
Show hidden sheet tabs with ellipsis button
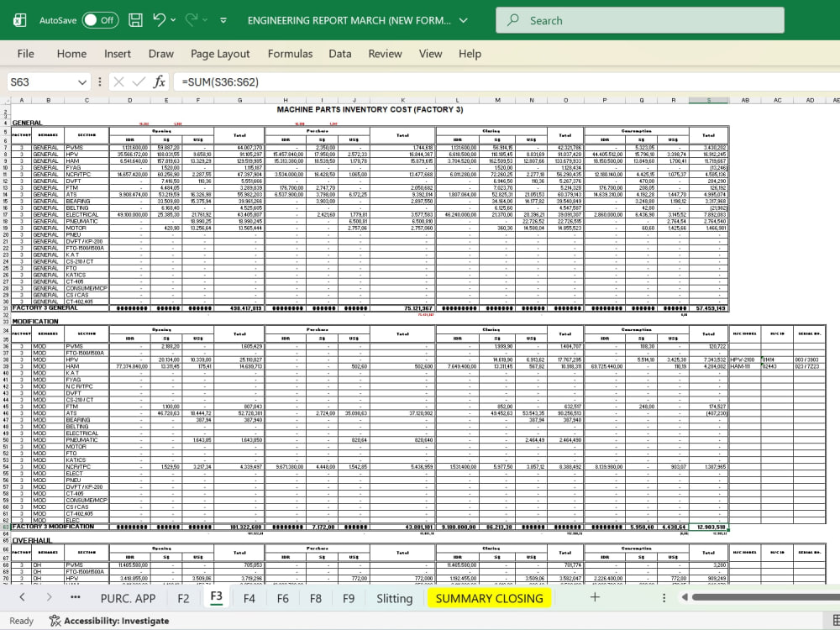pos(75,597)
